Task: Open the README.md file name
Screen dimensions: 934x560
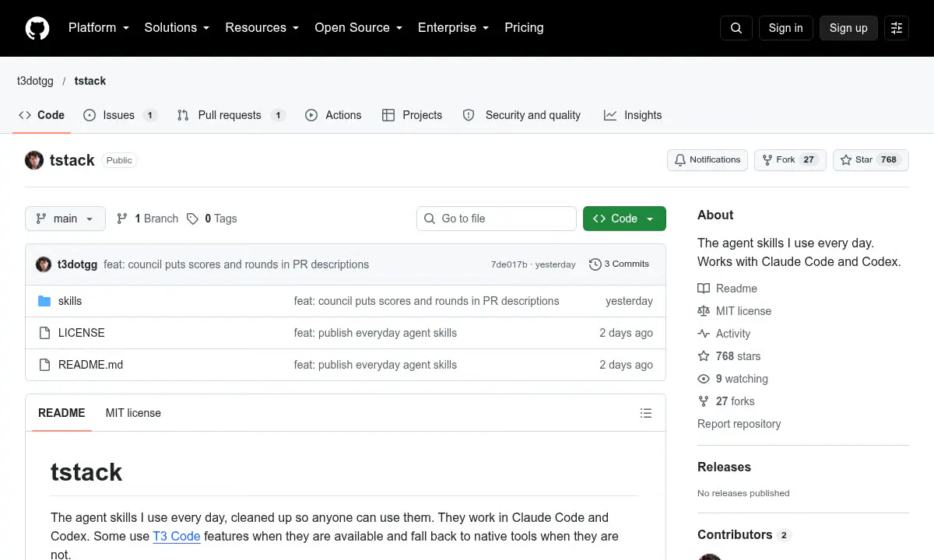Action: (x=90, y=365)
